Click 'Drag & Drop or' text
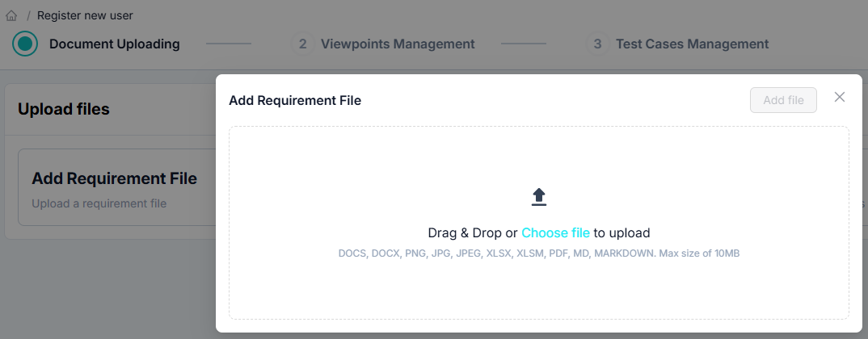The width and height of the screenshot is (868, 339). [x=473, y=232]
